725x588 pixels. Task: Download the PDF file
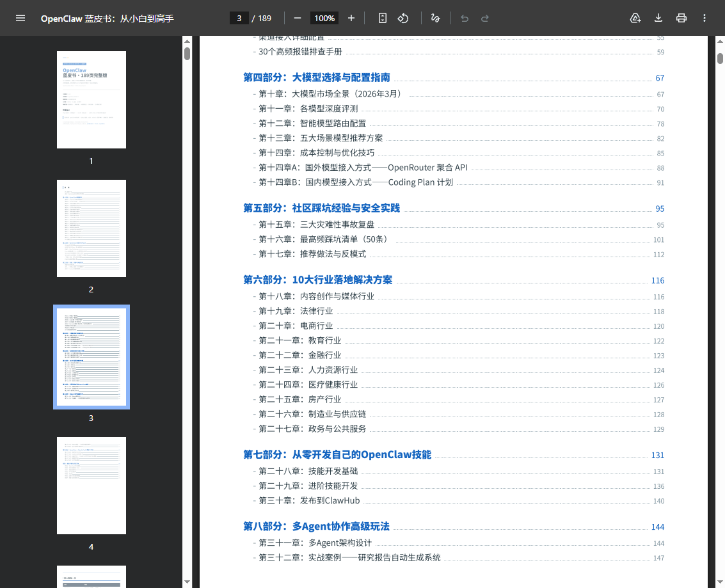point(658,18)
